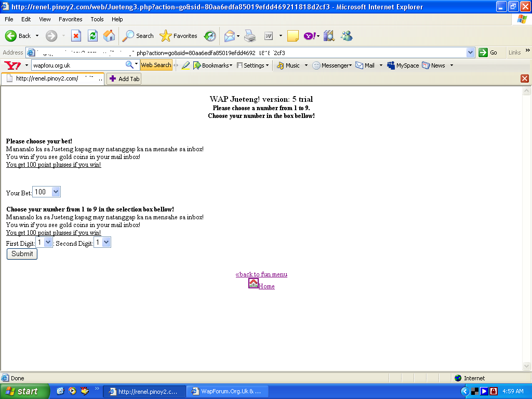
Task: Expand the Second Digit dropdown
Action: 102,243
